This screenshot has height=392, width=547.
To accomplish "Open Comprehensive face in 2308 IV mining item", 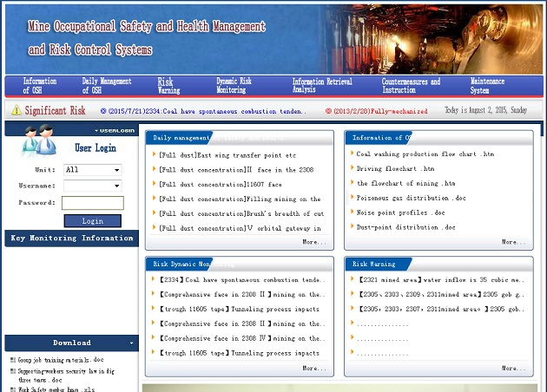I will point(242,338).
